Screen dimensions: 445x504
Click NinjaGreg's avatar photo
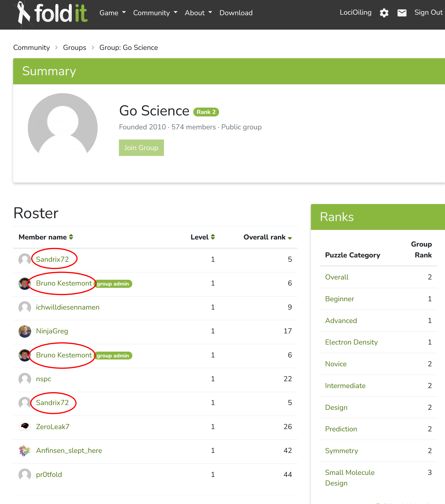(25, 331)
